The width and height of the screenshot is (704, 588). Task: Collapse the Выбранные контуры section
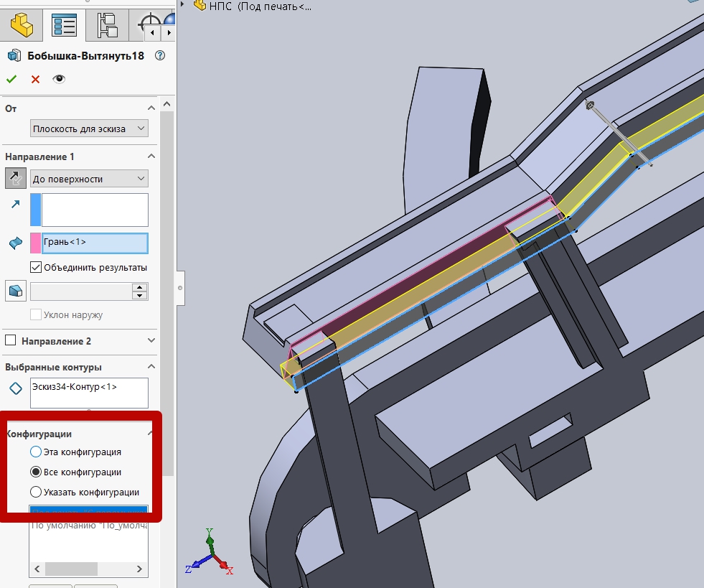point(151,367)
